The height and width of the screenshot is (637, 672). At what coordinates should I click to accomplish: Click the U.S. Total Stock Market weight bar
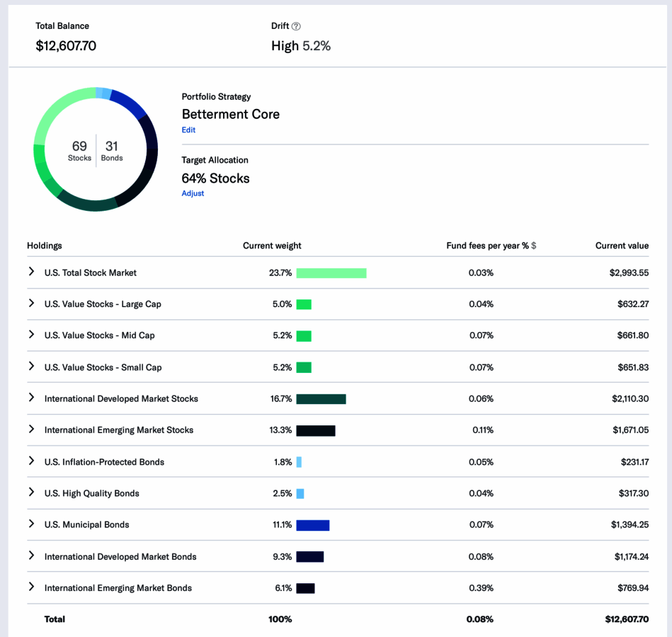pyautogui.click(x=331, y=273)
